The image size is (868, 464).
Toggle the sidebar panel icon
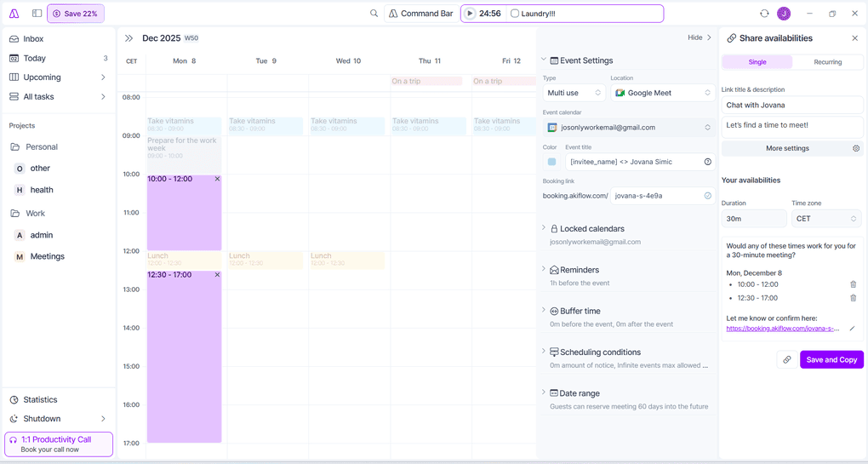[37, 14]
